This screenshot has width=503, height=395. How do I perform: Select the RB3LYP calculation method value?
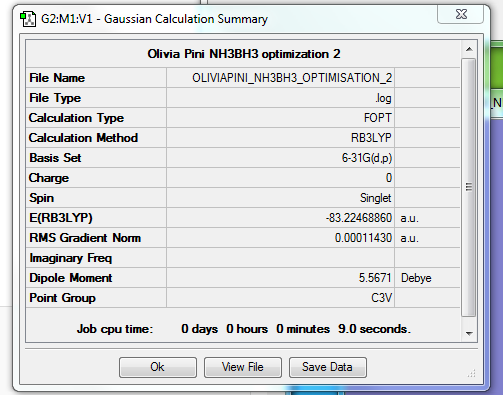(x=371, y=138)
